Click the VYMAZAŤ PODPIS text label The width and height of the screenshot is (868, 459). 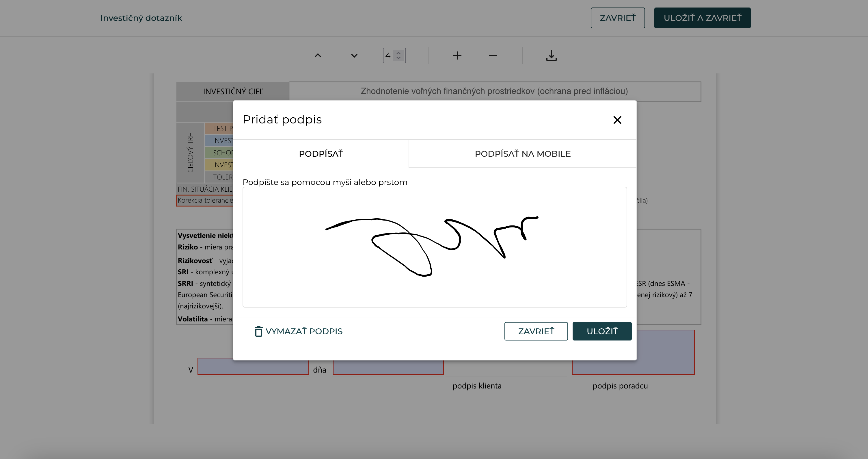(304, 331)
